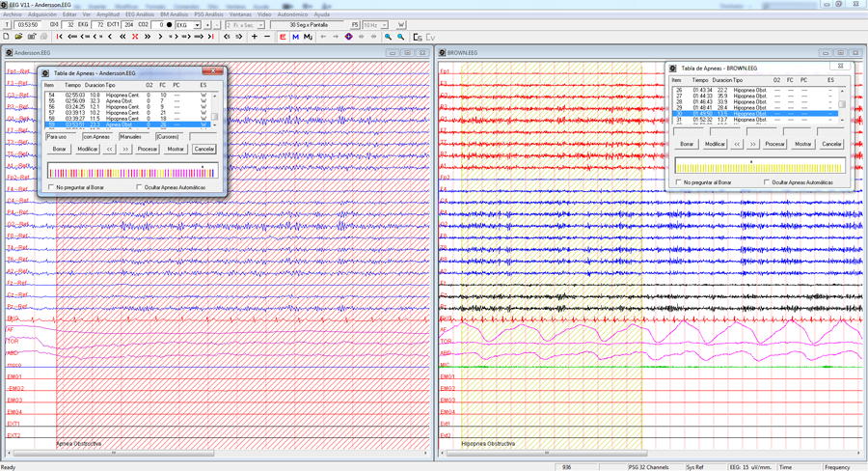Screen dimensions: 868x471
Task: Open the PSG Análisis menu
Action: (x=208, y=14)
